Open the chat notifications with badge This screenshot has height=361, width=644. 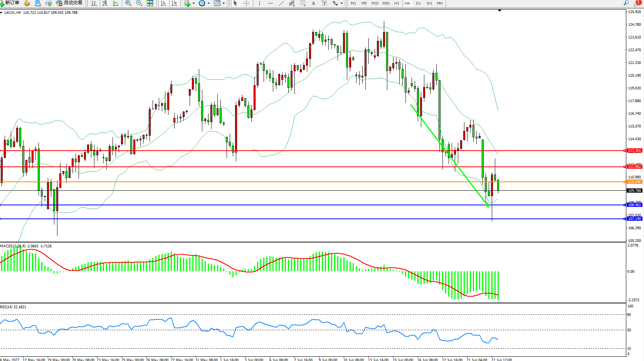pyautogui.click(x=637, y=3)
